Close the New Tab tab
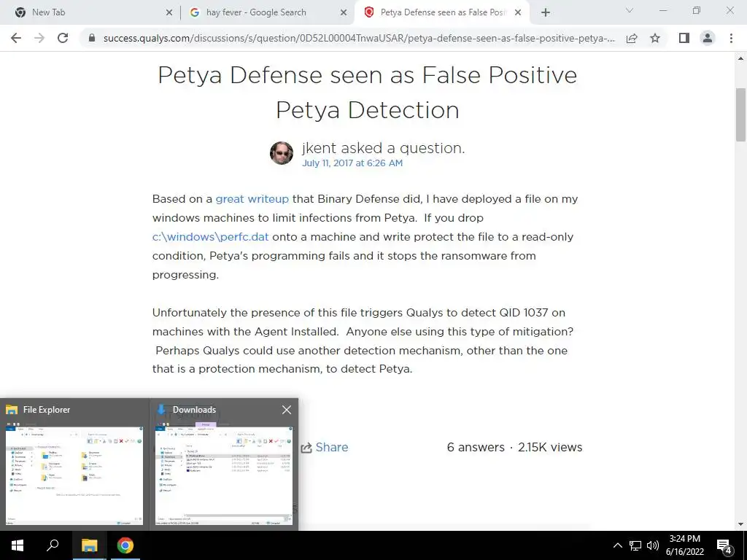Viewport: 747px width, 560px height. tap(169, 12)
